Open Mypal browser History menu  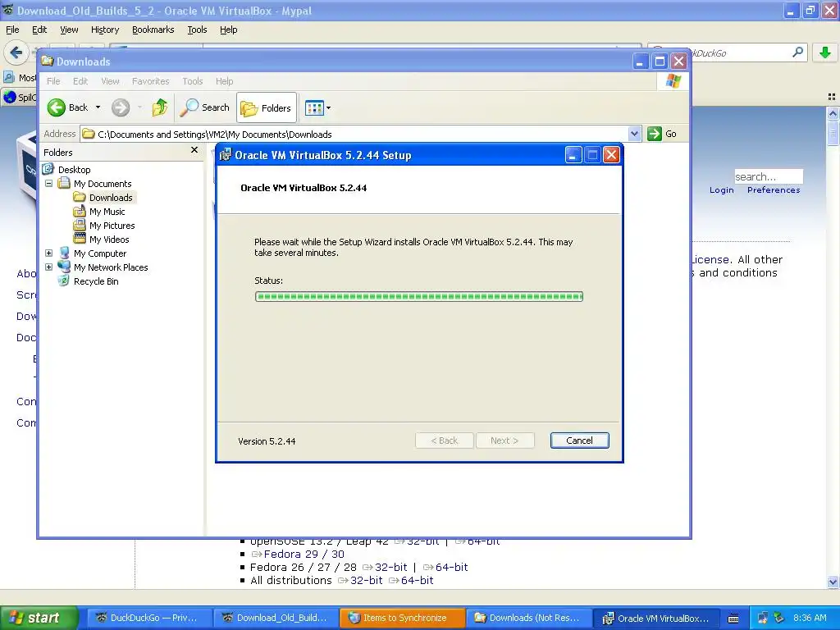click(x=105, y=30)
